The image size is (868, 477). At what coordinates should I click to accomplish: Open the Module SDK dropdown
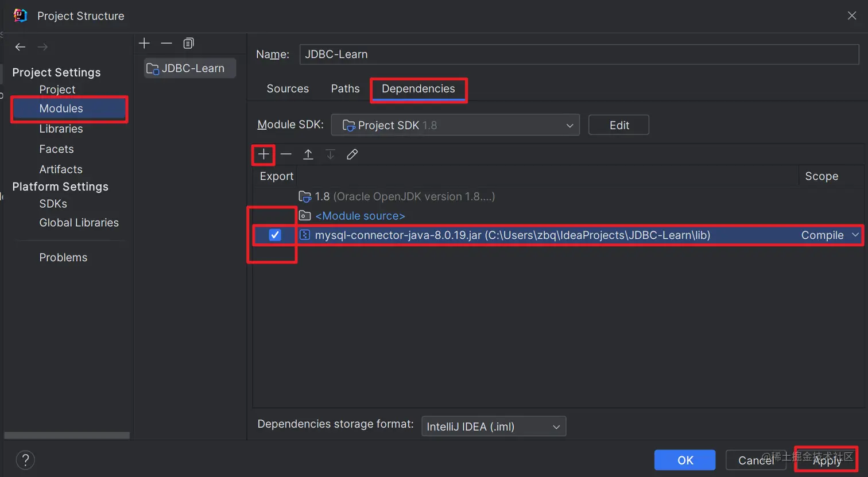point(455,125)
